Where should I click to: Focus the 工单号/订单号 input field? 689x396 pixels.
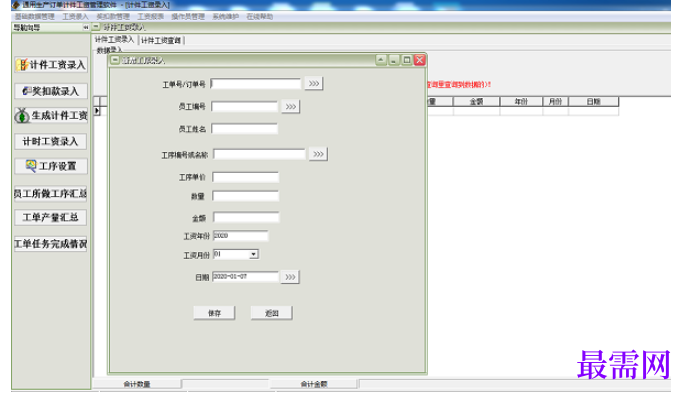point(256,84)
